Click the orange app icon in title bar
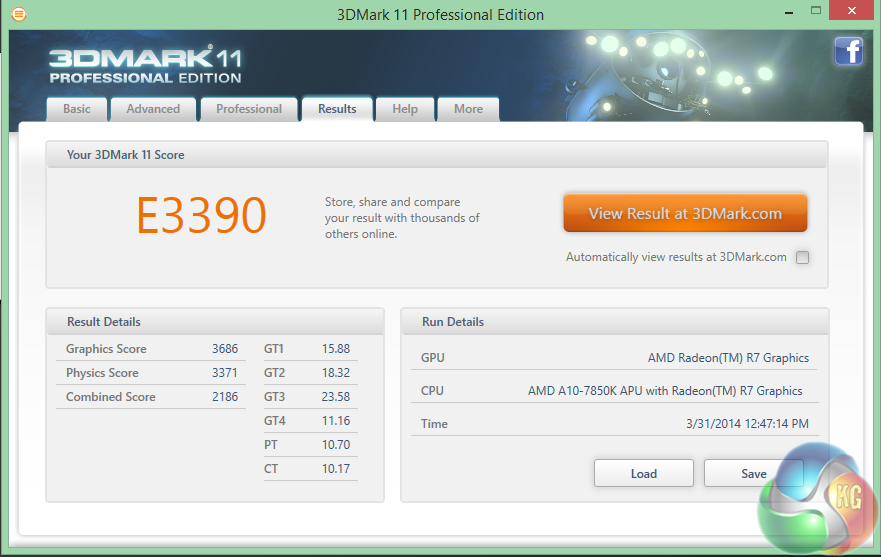The height and width of the screenshot is (557, 881). (19, 14)
